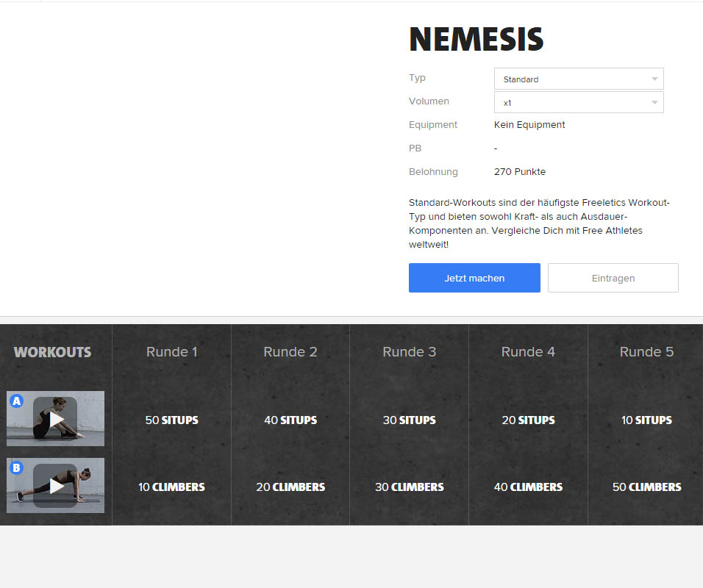Click the Eintragen button
This screenshot has height=588, width=703.
(x=613, y=278)
